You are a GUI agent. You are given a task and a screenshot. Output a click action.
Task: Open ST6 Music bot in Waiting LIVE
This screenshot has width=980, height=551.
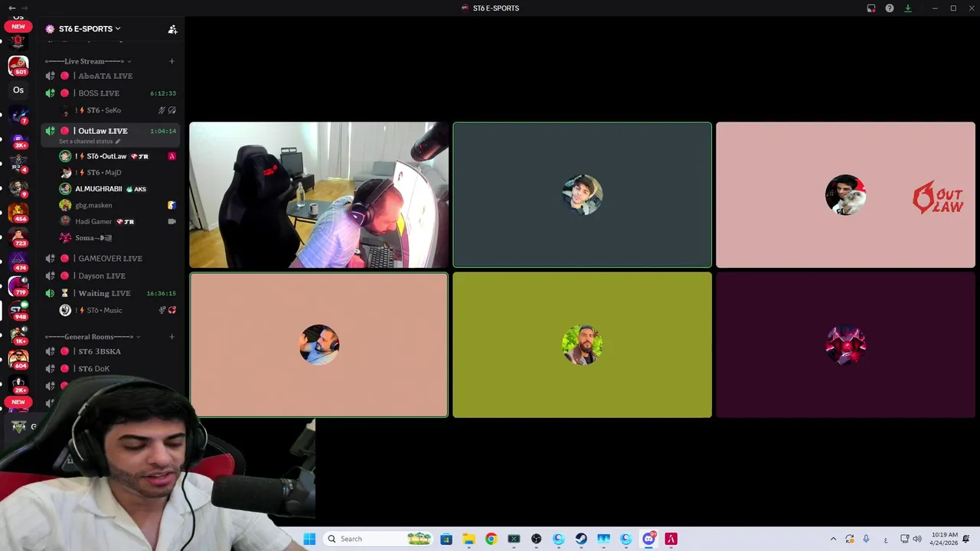coord(116,310)
